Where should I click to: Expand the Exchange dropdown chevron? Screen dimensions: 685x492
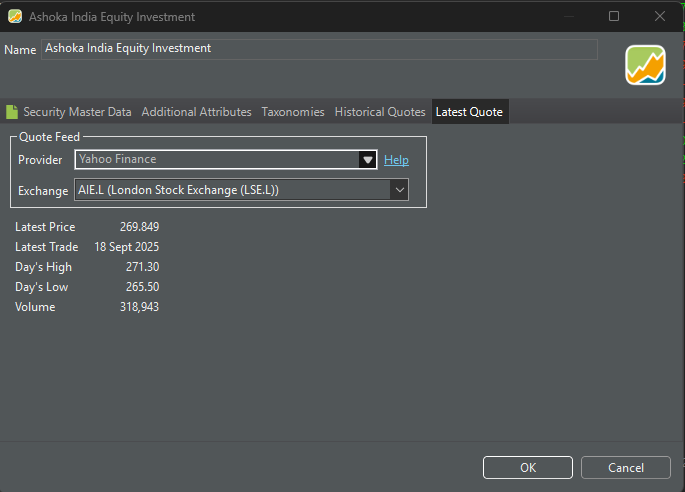398,190
